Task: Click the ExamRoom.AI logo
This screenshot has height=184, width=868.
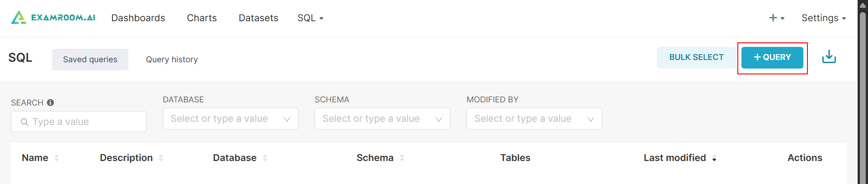Action: pos(53,18)
